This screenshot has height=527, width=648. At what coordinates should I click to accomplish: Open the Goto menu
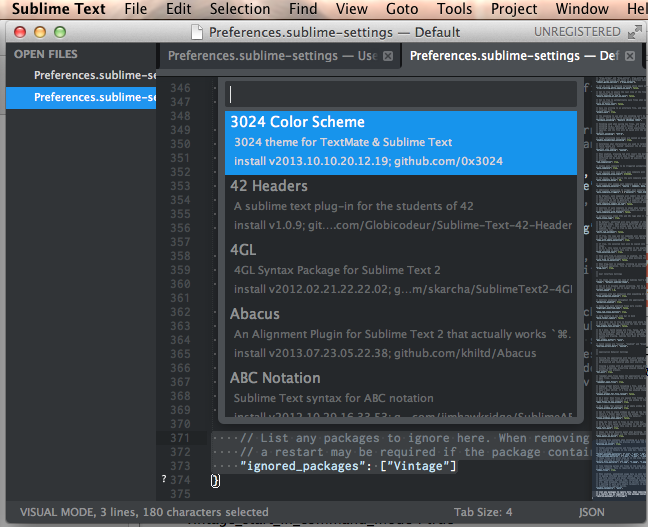[402, 9]
